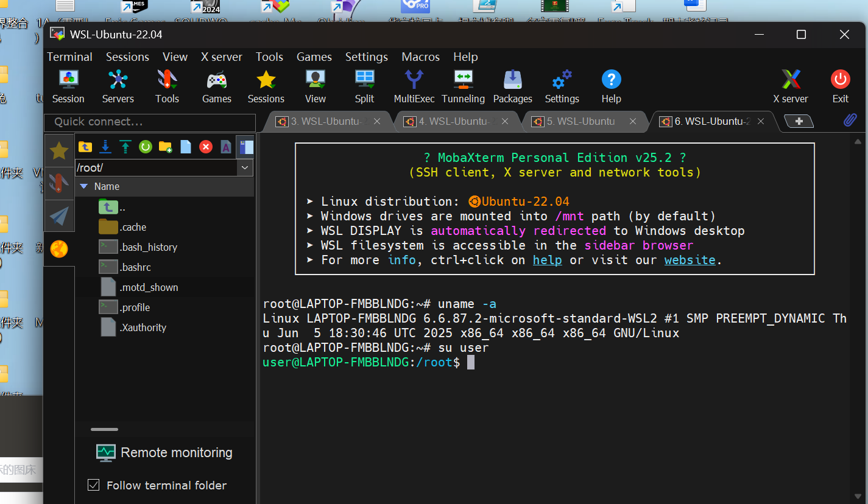Open the Session toolbar button

68,87
